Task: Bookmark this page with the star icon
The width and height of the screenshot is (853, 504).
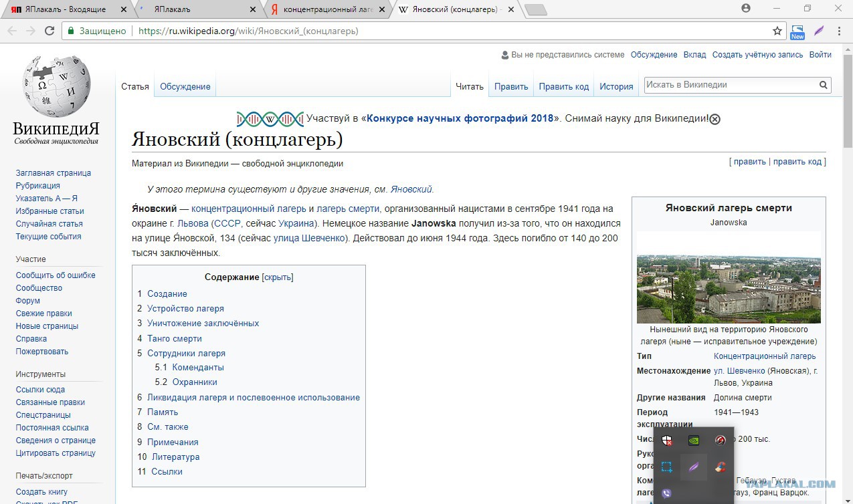Action: coord(777,31)
